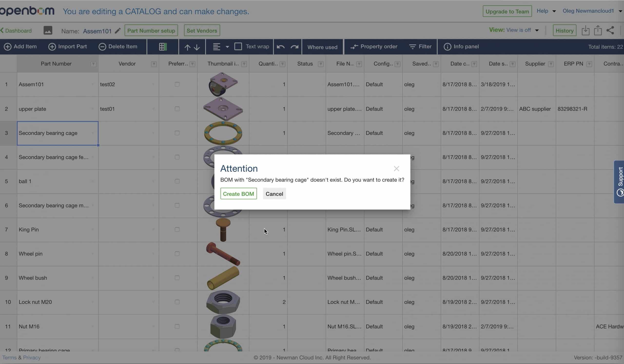Screen dimensions: 624x364
Task: Click the Where used icon
Action: pyautogui.click(x=322, y=46)
